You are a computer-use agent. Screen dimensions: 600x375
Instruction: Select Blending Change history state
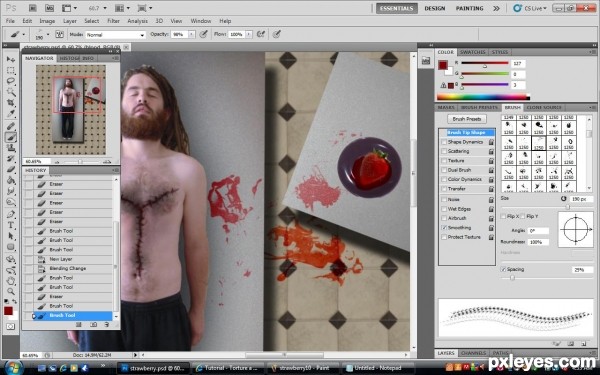[68, 269]
